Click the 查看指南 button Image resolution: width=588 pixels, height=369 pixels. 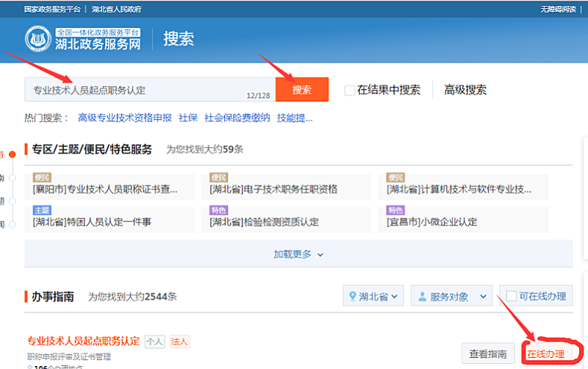tap(488, 354)
